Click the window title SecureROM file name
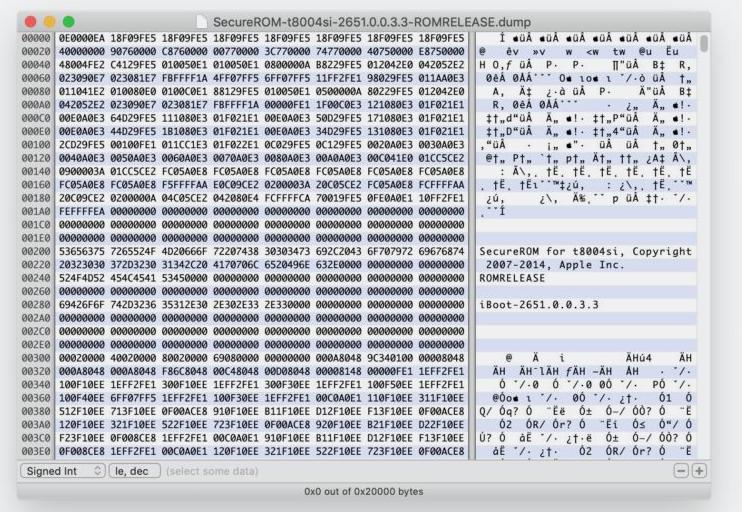 tap(372, 22)
